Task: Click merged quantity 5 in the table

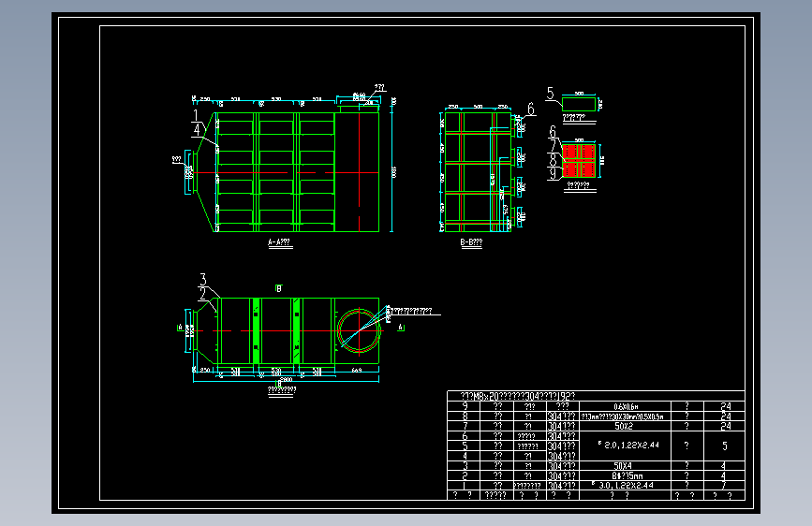Action: click(x=725, y=446)
